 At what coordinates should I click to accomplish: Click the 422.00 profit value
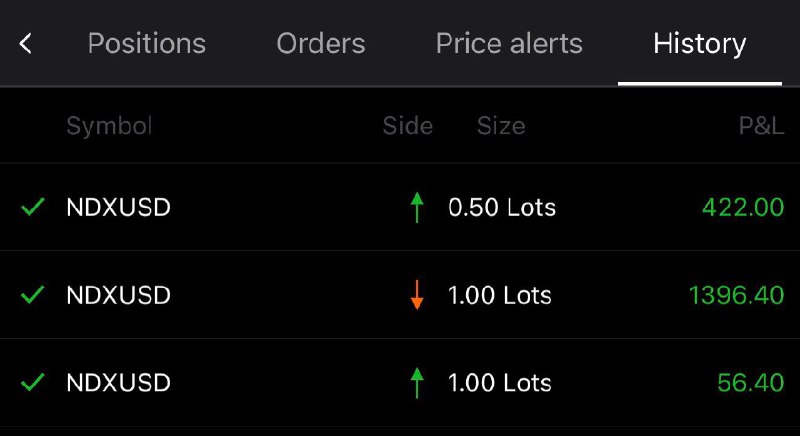743,208
